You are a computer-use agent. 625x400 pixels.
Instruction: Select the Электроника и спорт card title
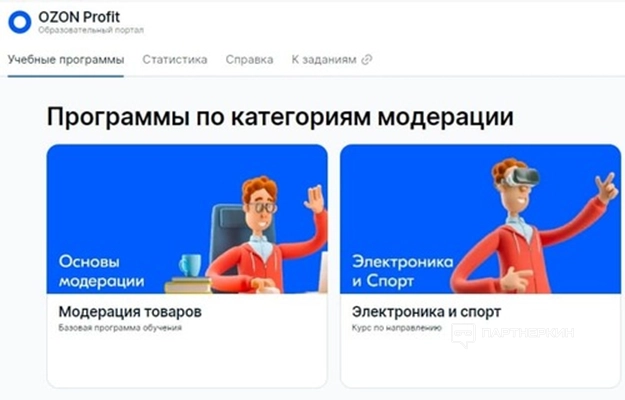426,312
